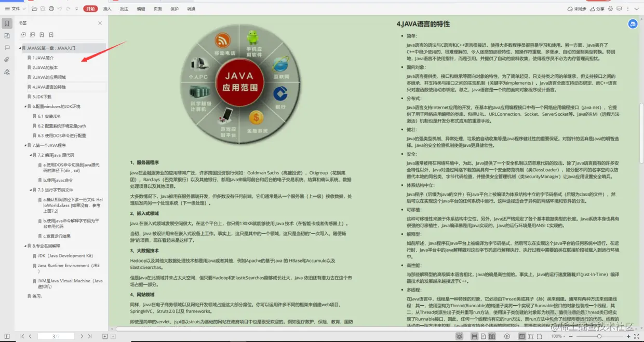Screen dimensions: 644x342
Task: Open the thumbnail panel icon in sidebar
Action: coord(7,36)
